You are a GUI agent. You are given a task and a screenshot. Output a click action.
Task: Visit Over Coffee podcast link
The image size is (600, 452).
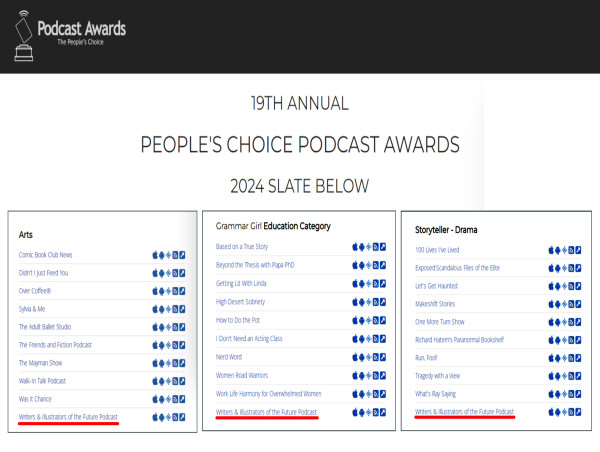pos(34,291)
